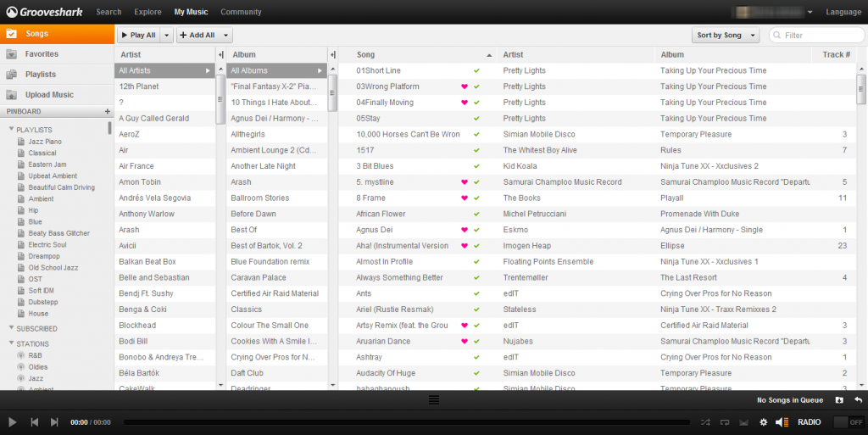Select the Daft Club album

[277, 373]
